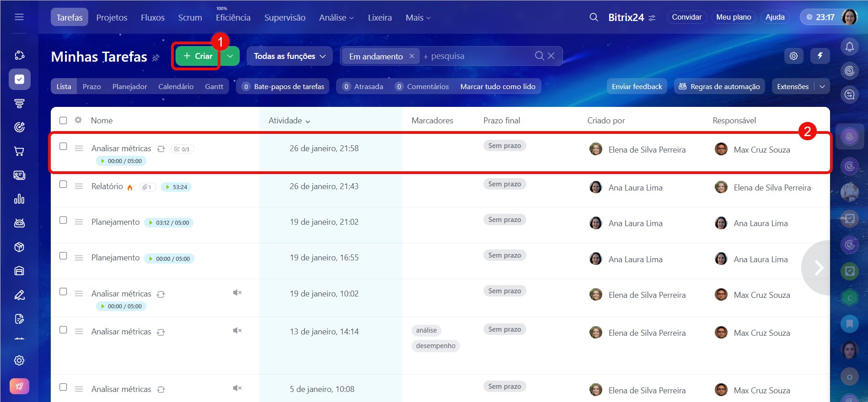Open the shopping cart sidebar icon

19,151
